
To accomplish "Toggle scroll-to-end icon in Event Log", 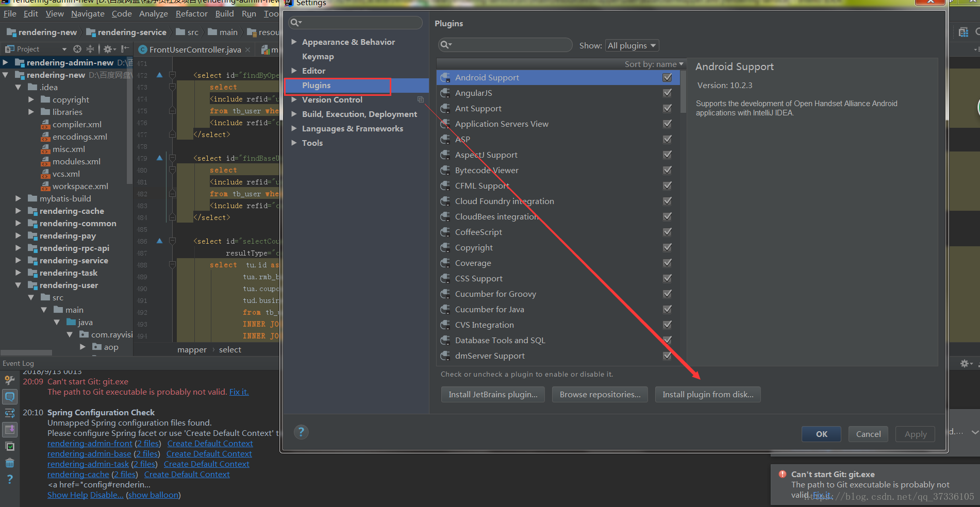I will point(10,430).
